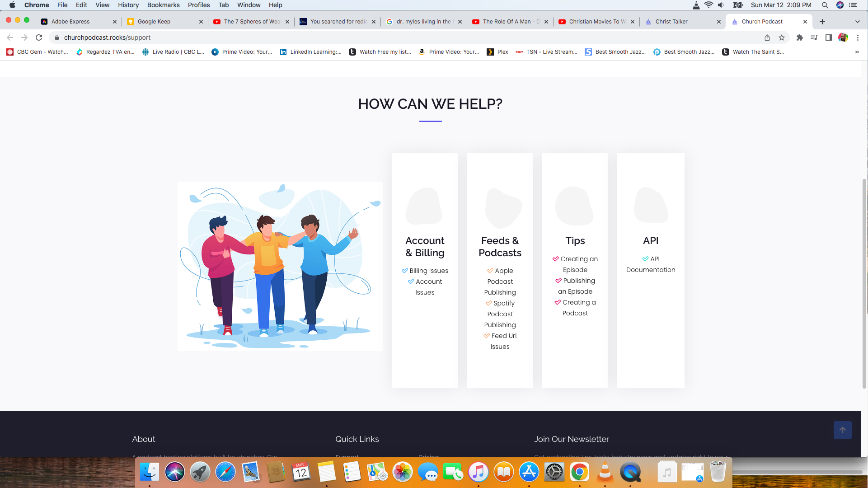This screenshot has height=488, width=868.
Task: Open the Bookmarks menu
Action: click(163, 5)
